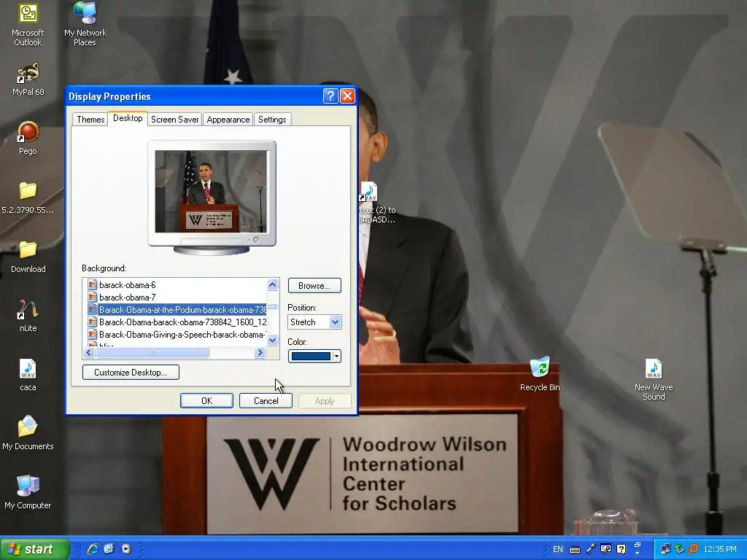Click background list scroll down arrow
The width and height of the screenshot is (747, 560).
tap(273, 340)
